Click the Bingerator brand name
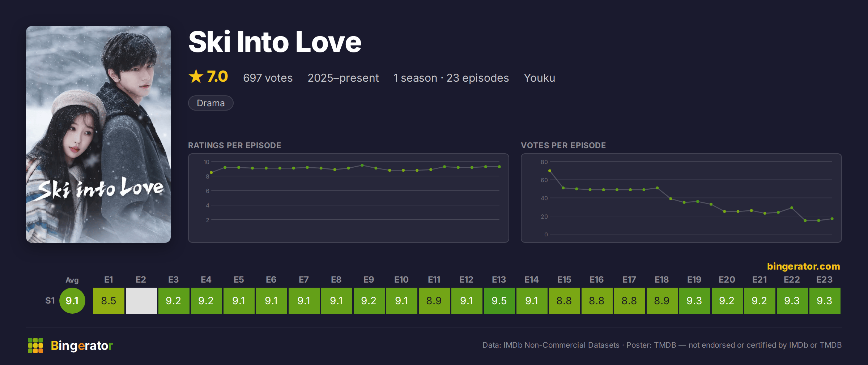 pos(82,345)
